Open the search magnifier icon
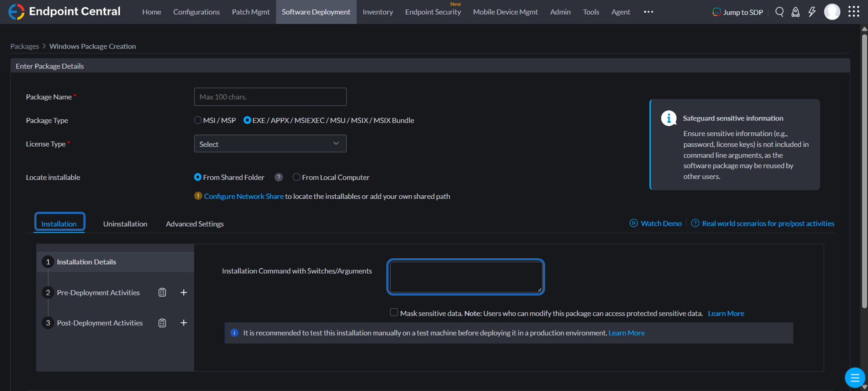Screen dimensions: 868x391 coord(779,12)
